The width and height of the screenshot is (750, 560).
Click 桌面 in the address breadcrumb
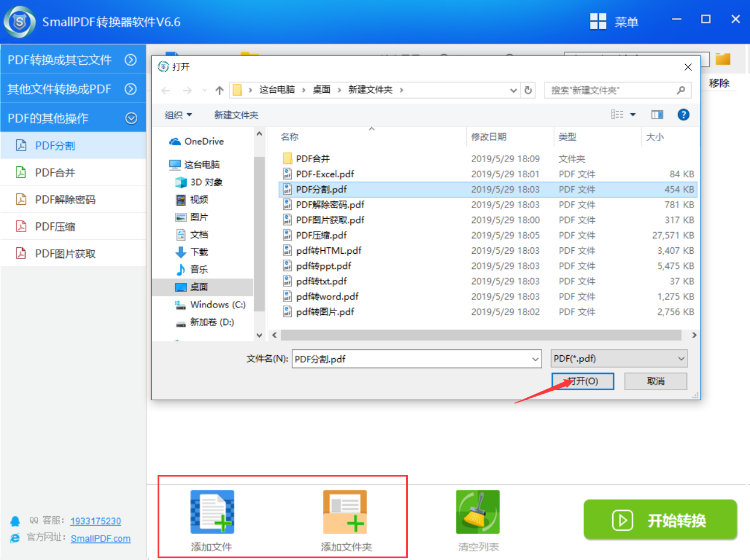[321, 90]
